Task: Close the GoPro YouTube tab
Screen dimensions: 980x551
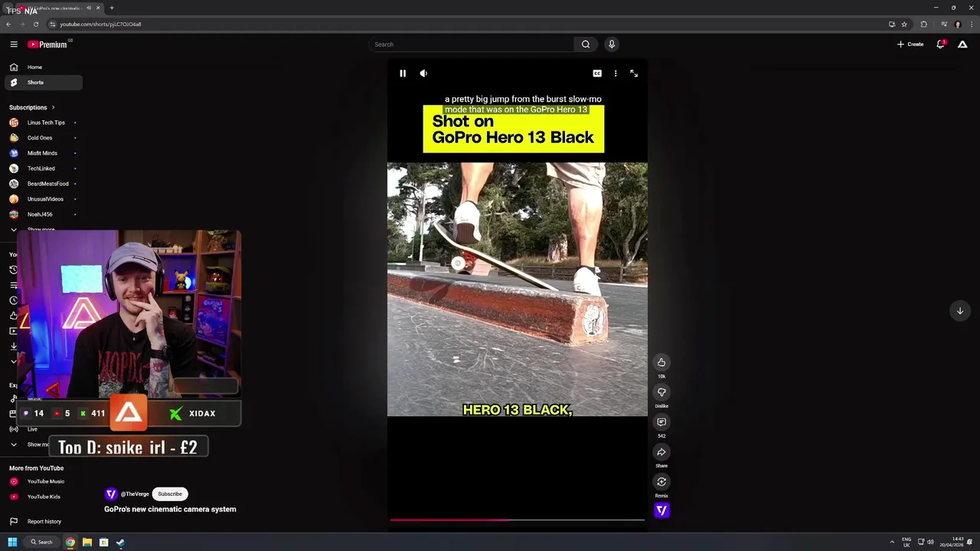Action: click(x=98, y=8)
